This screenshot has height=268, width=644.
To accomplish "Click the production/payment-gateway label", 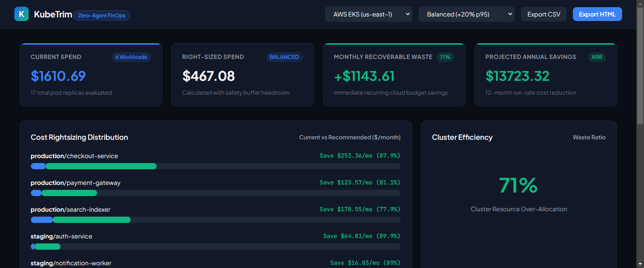I will pyautogui.click(x=76, y=183).
